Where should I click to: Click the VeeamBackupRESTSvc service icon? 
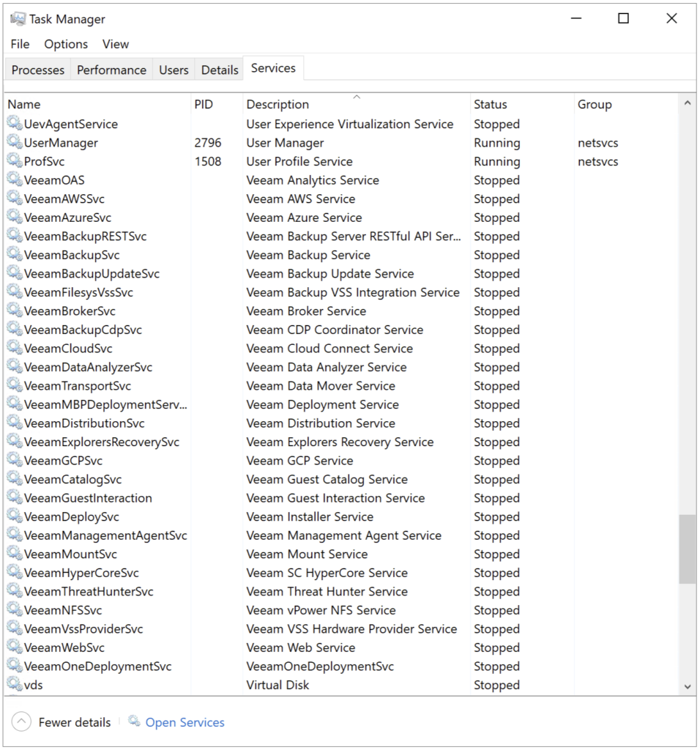tap(15, 235)
